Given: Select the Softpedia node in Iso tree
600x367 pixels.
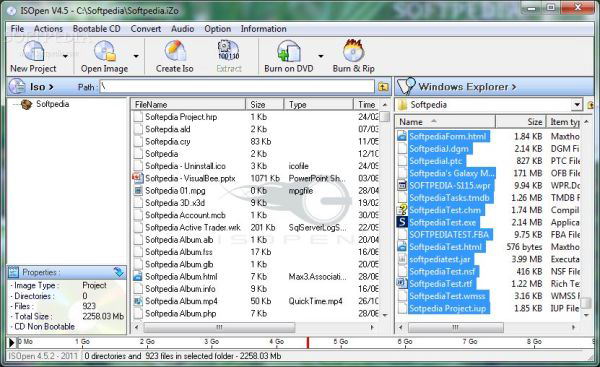Looking at the screenshot, I should pos(52,104).
